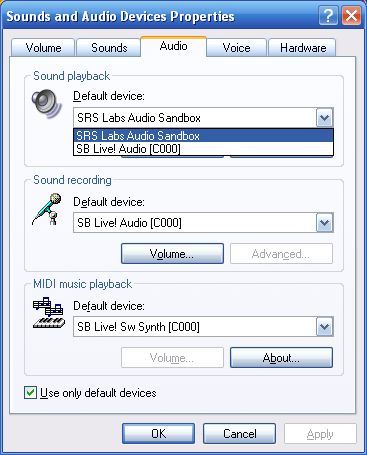Close the Sounds and Audio Devices dialog
Screen dimensions: 367x455
[x=351, y=16]
